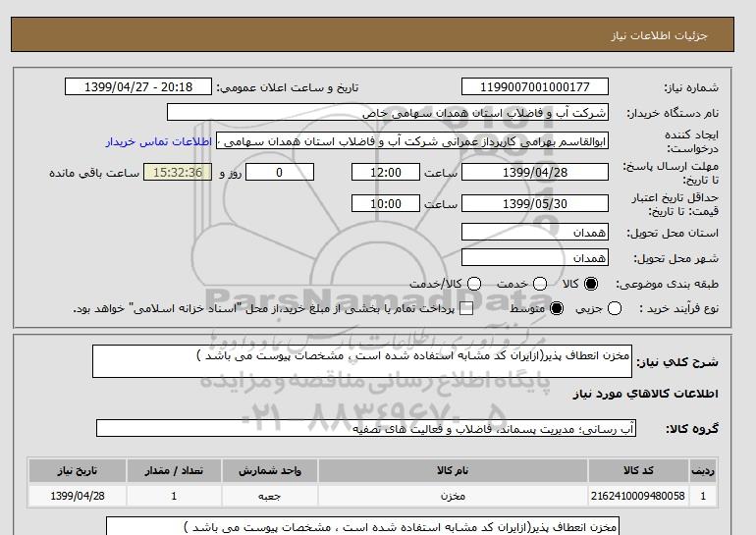This screenshot has height=535, width=756.
Task: Click the delivery province field همدان
Action: click(x=535, y=232)
